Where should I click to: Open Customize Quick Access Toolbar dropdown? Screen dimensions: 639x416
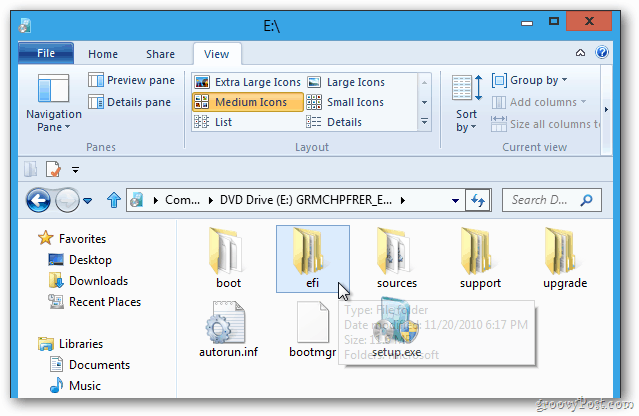point(75,169)
